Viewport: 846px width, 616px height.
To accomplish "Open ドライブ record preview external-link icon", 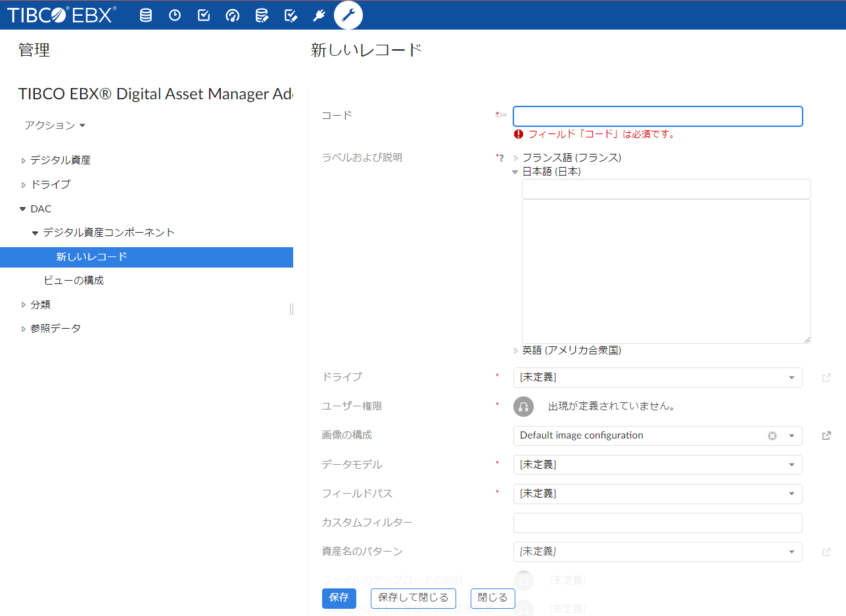I will tap(827, 378).
